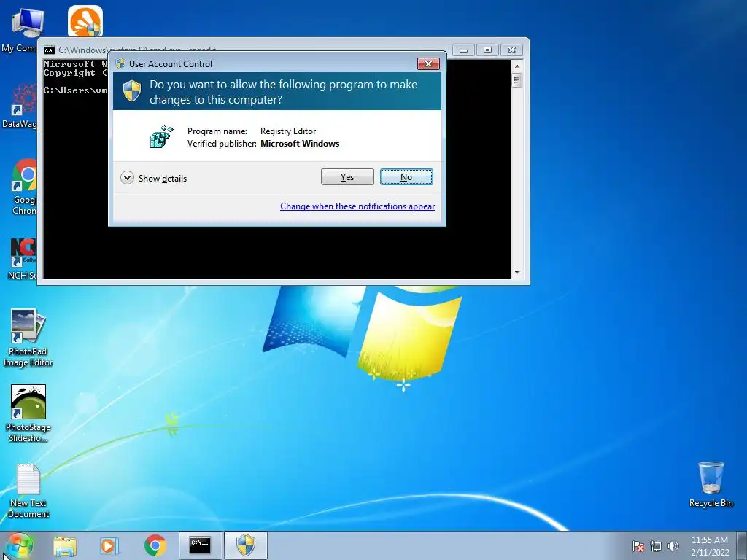Image resolution: width=747 pixels, height=560 pixels.
Task: Minimize the cmd.exe window
Action: [463, 50]
